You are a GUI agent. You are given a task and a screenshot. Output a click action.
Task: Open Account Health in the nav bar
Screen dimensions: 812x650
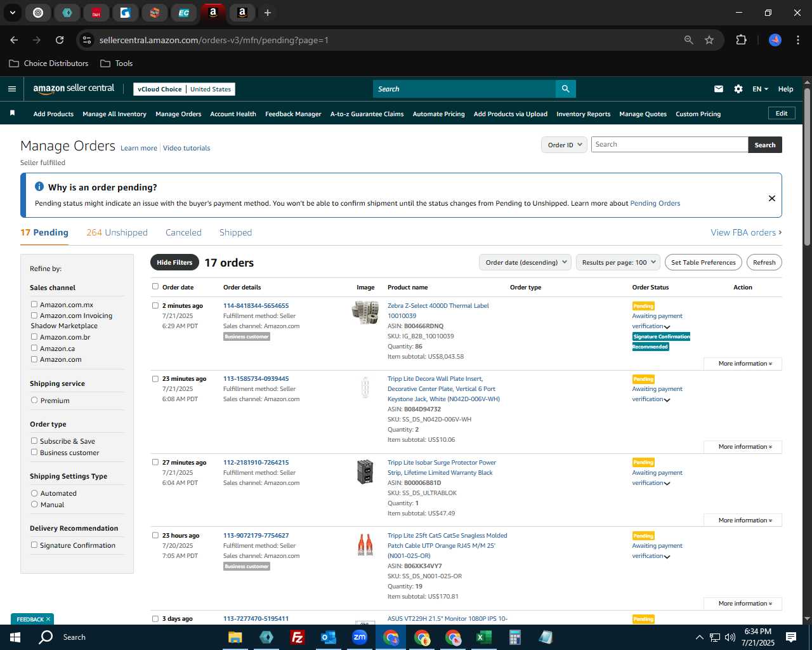click(233, 114)
